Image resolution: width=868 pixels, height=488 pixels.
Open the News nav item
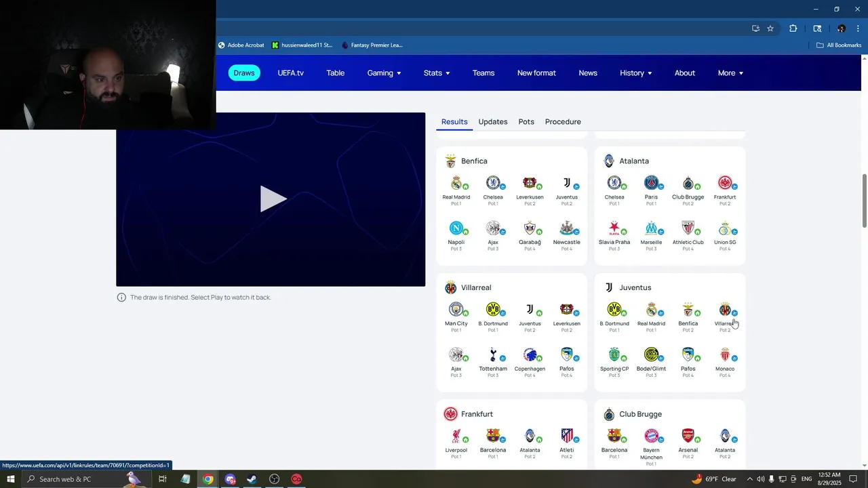[588, 73]
